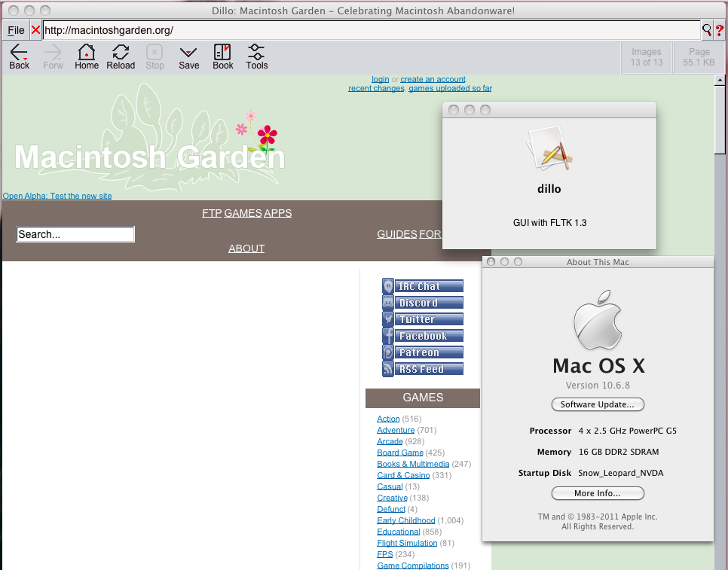Click the ABOUT navigation link
728x570 pixels.
click(x=246, y=248)
